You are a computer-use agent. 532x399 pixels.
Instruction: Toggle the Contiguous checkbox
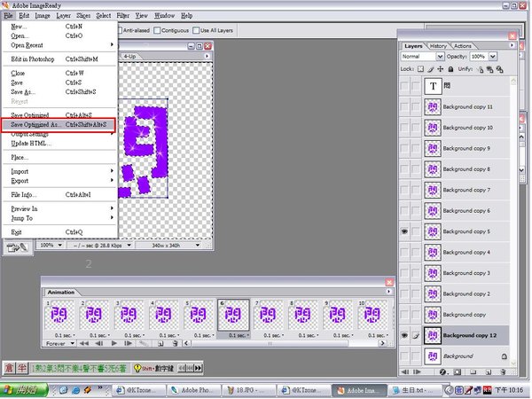(157, 30)
